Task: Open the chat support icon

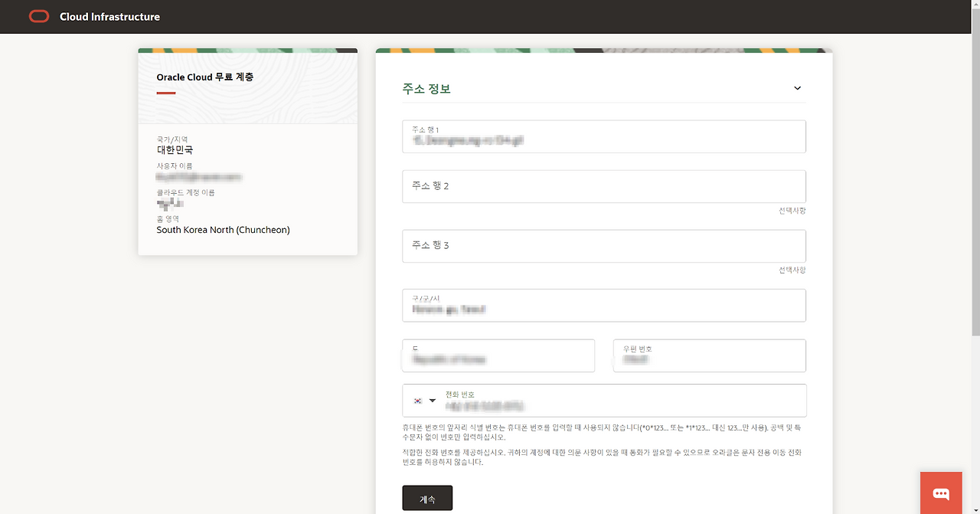Action: (941, 493)
